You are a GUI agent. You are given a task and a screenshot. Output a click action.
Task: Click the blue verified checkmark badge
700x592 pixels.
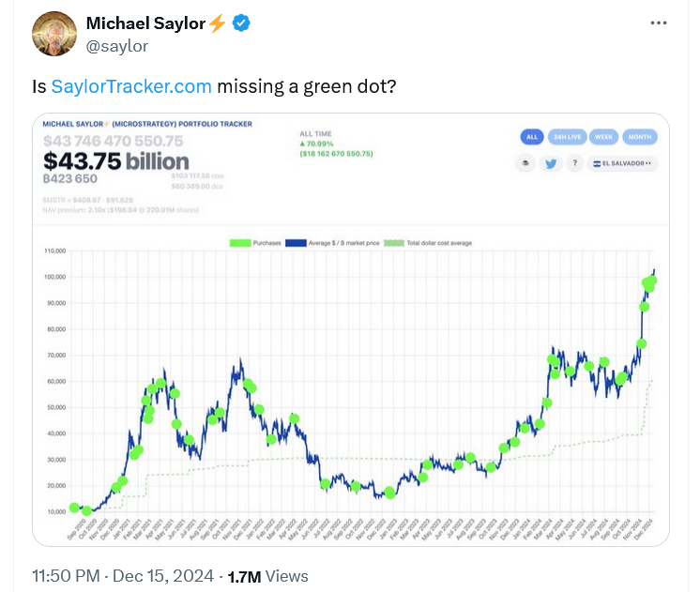pos(240,23)
